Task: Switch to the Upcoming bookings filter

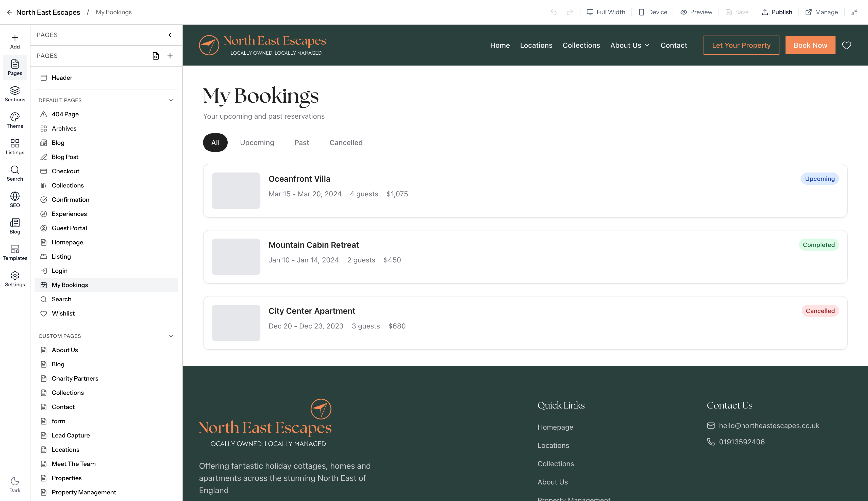Action: [x=257, y=142]
